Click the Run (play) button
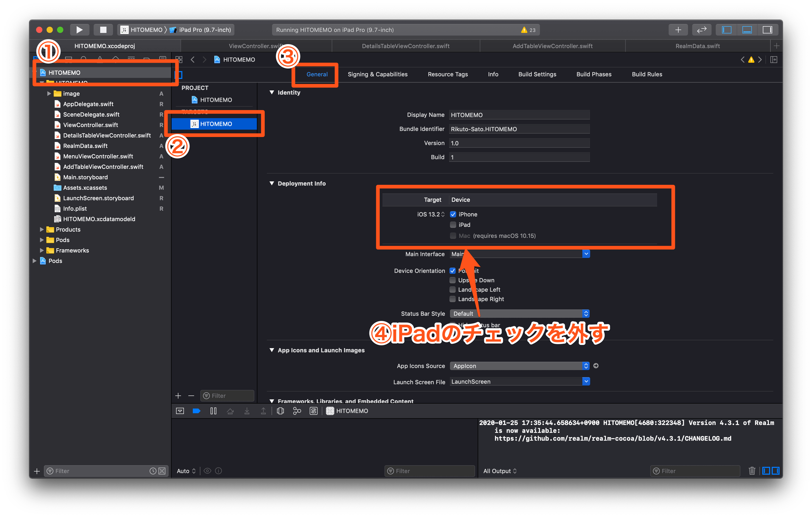812x517 pixels. [79, 30]
